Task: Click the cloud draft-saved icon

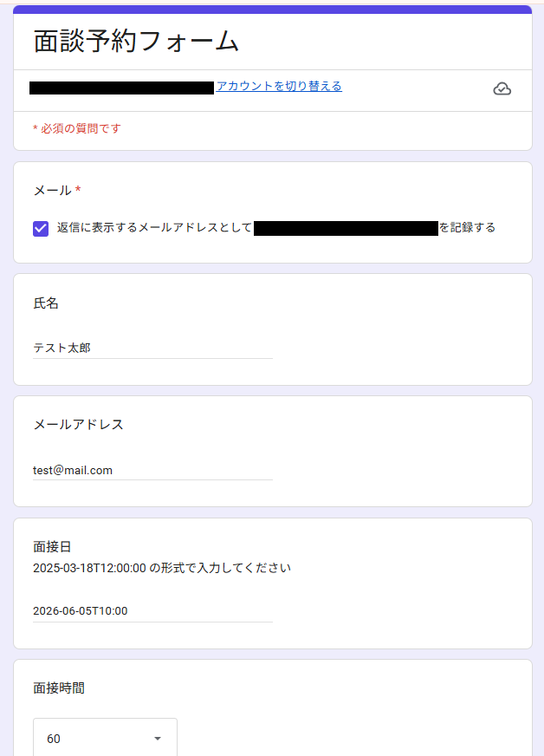Action: pyautogui.click(x=502, y=89)
